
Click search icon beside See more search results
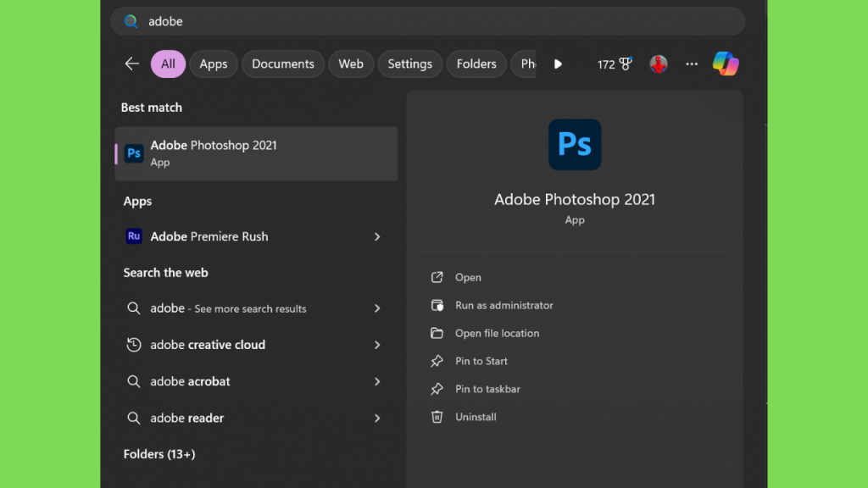[x=133, y=308]
